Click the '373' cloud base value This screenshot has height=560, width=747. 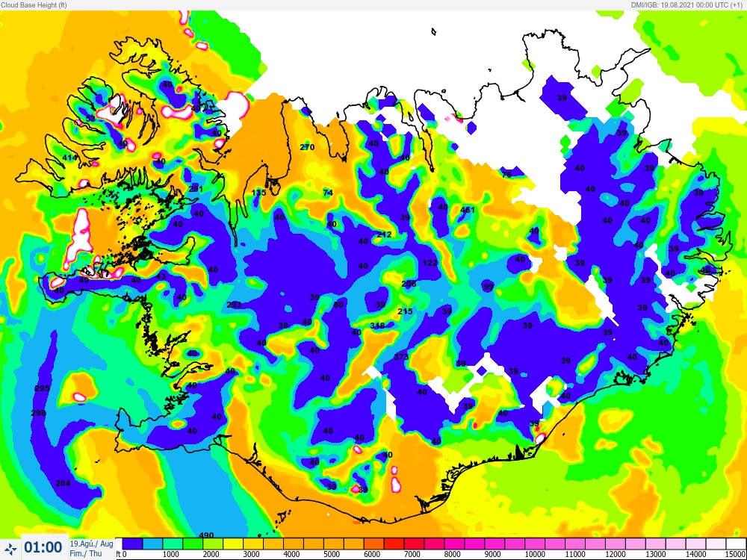tap(402, 357)
